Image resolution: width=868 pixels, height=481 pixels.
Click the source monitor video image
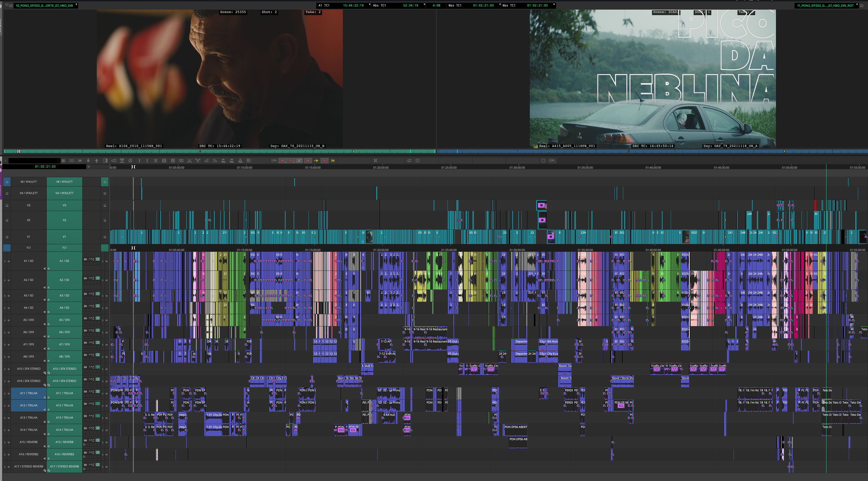coord(220,79)
